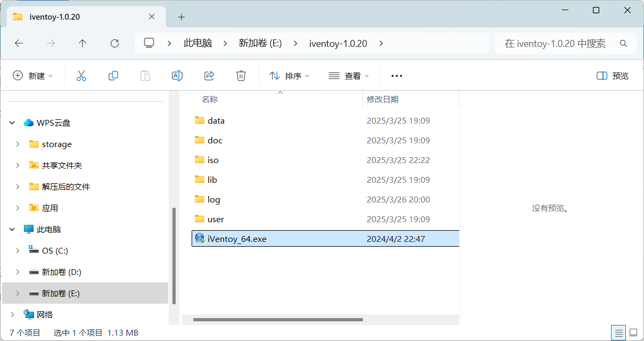Viewport: 644px width, 341px height.
Task: Expand the 解压后的文件 tree node
Action: (x=18, y=186)
